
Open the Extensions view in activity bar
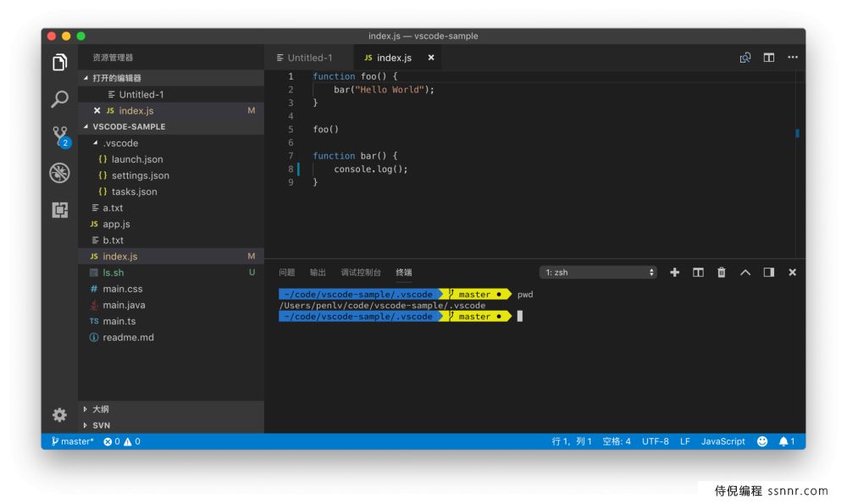[x=59, y=209]
